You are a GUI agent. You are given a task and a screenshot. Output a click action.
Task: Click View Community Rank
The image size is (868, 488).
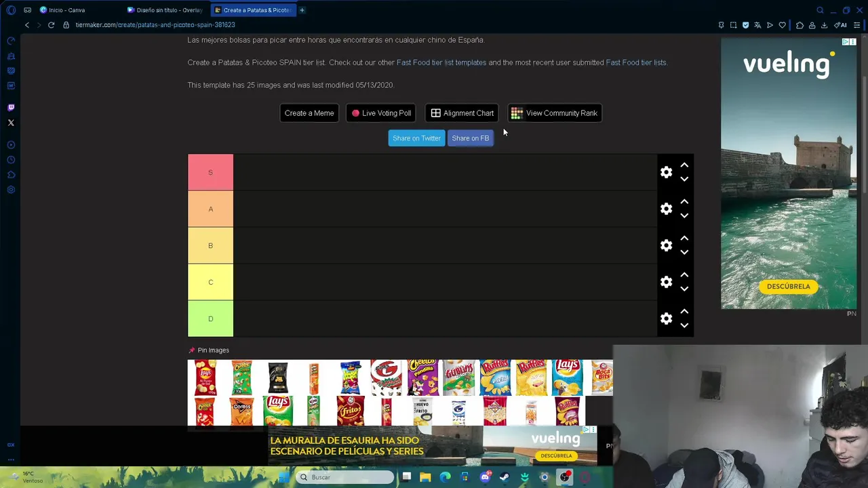pos(555,113)
